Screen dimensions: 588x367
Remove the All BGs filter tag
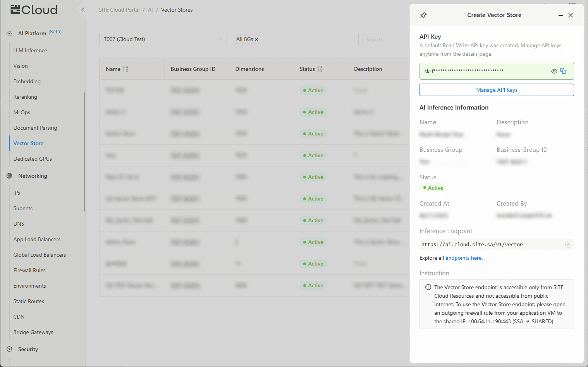(256, 39)
